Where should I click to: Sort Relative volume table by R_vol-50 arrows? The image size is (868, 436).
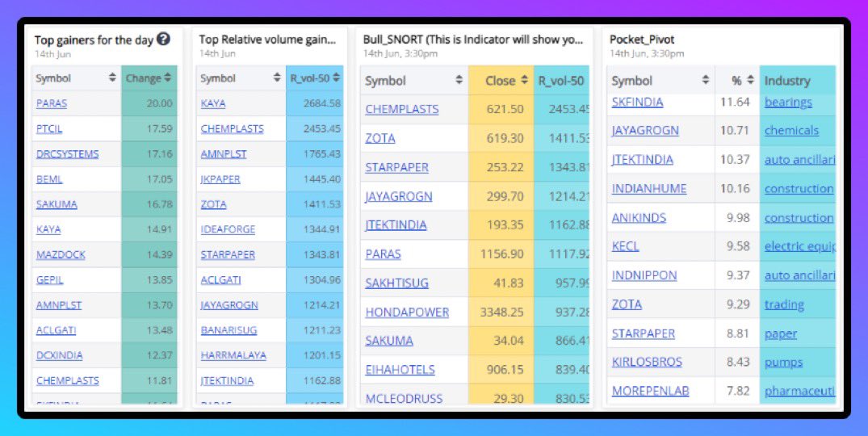pos(336,78)
